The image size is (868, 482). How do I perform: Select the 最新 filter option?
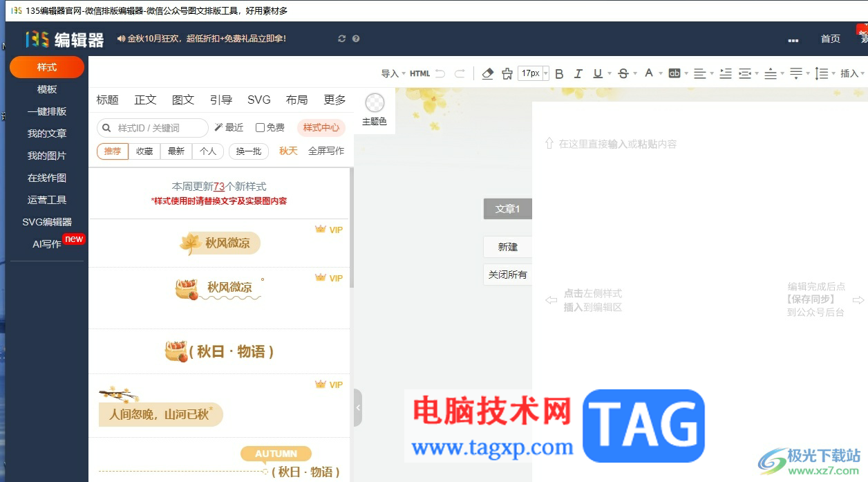pyautogui.click(x=176, y=151)
